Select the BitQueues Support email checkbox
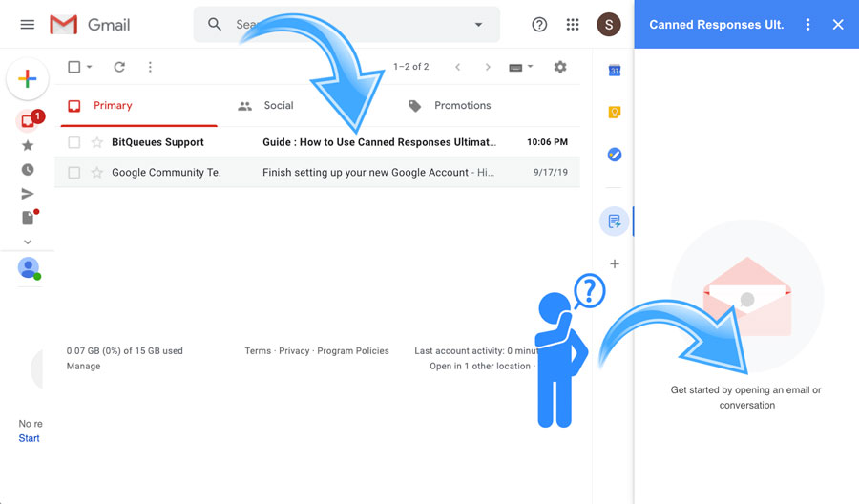859x504 pixels. pos(74,142)
